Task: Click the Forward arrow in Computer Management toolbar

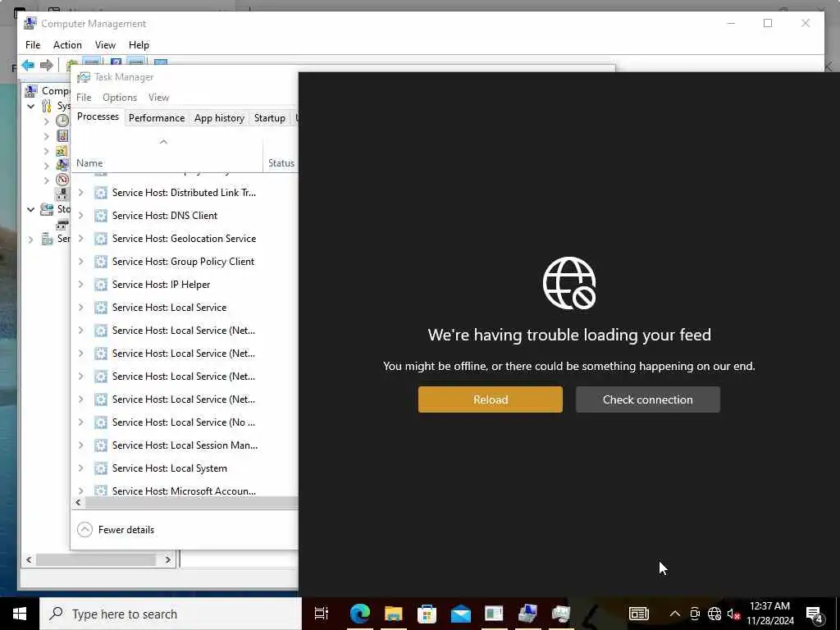Action: pos(47,66)
